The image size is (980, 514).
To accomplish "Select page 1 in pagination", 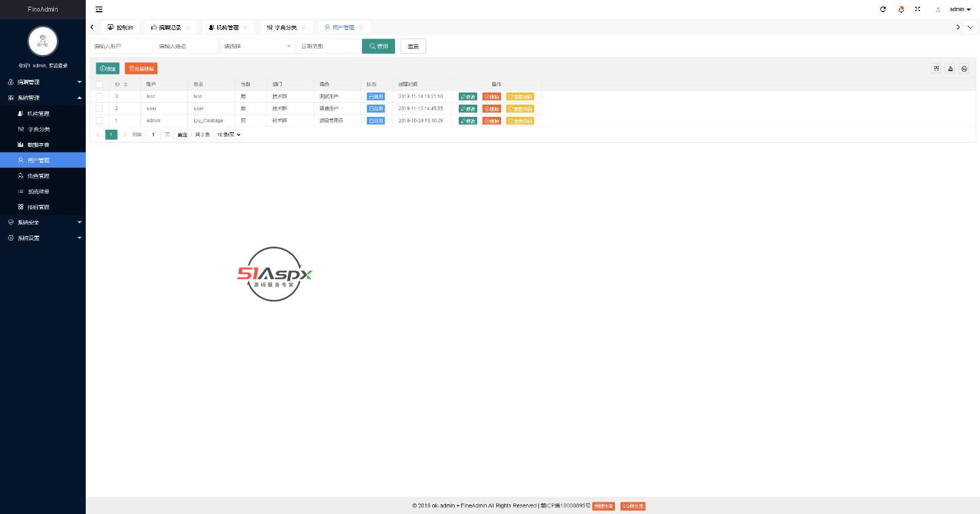I will tap(111, 135).
